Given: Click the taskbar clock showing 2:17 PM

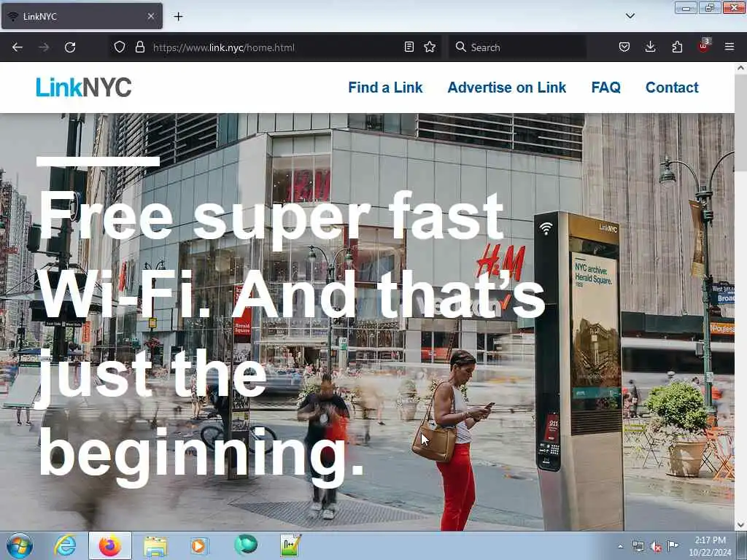Looking at the screenshot, I should [710, 546].
